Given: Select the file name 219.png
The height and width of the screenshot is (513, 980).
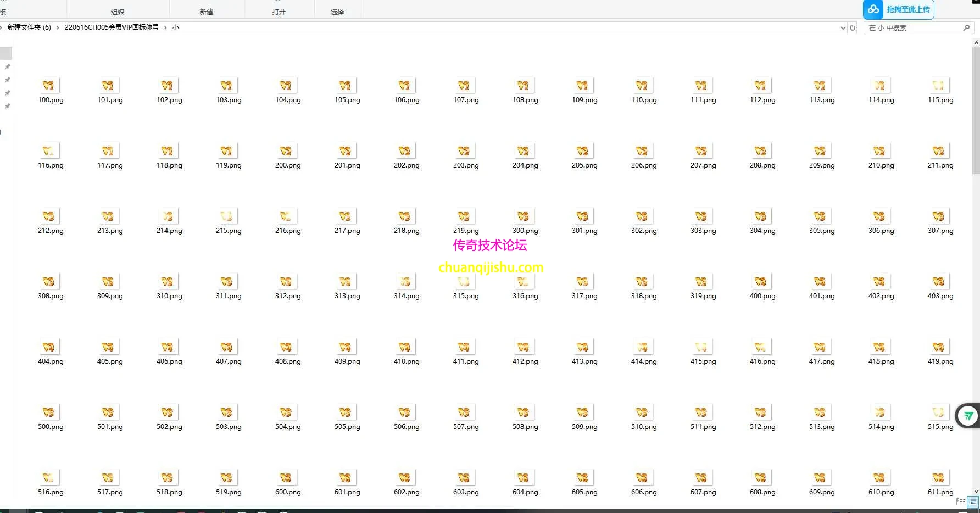Looking at the screenshot, I should [466, 231].
